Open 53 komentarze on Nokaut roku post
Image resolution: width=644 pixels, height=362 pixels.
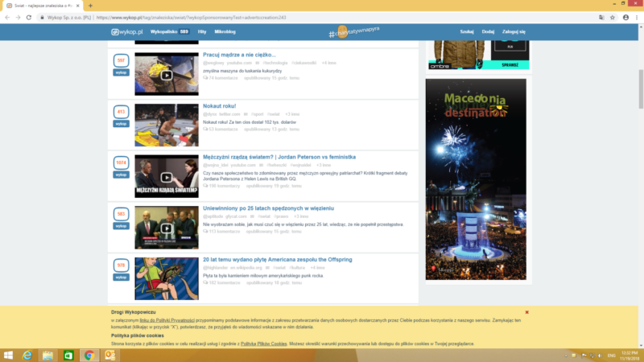(221, 130)
